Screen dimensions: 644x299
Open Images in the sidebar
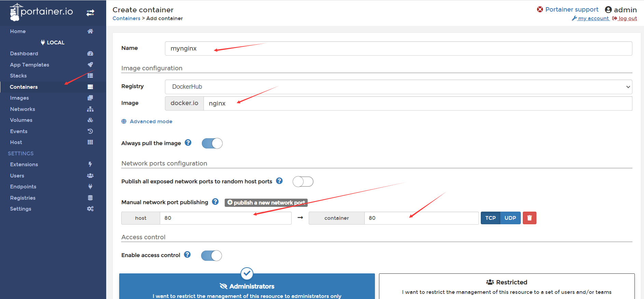pos(19,98)
